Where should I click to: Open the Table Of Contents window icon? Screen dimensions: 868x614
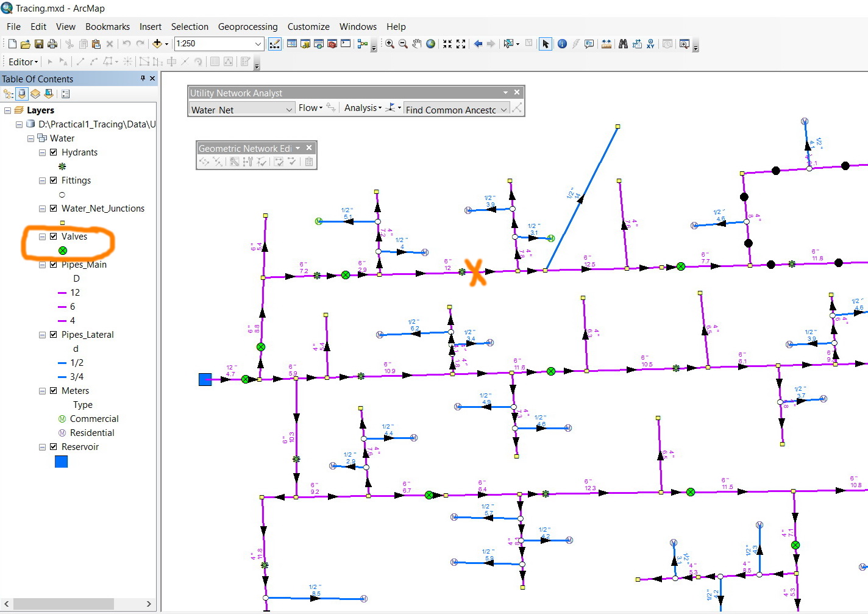[x=292, y=44]
